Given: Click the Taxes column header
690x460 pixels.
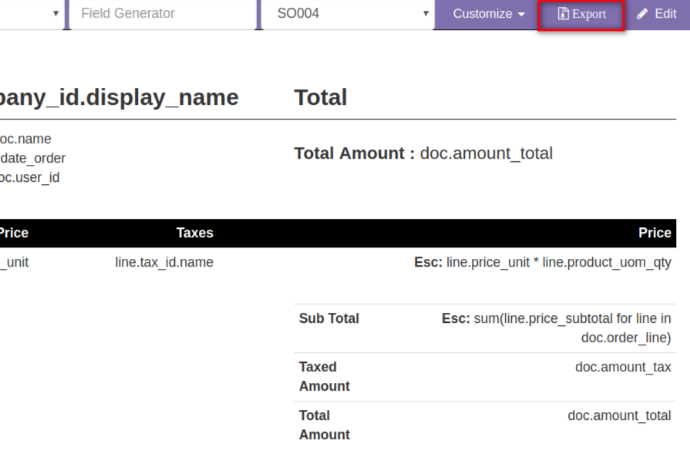Looking at the screenshot, I should [195, 233].
